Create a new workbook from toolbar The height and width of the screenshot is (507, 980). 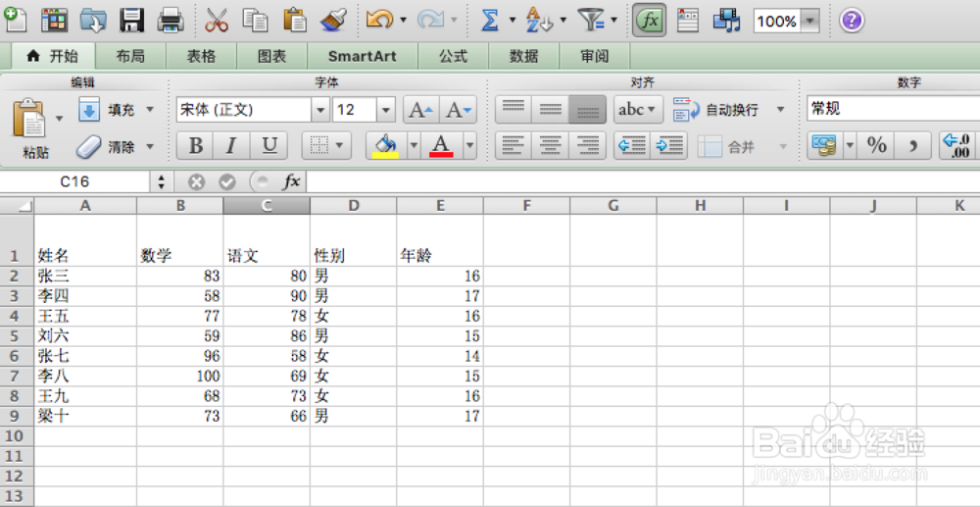point(15,20)
